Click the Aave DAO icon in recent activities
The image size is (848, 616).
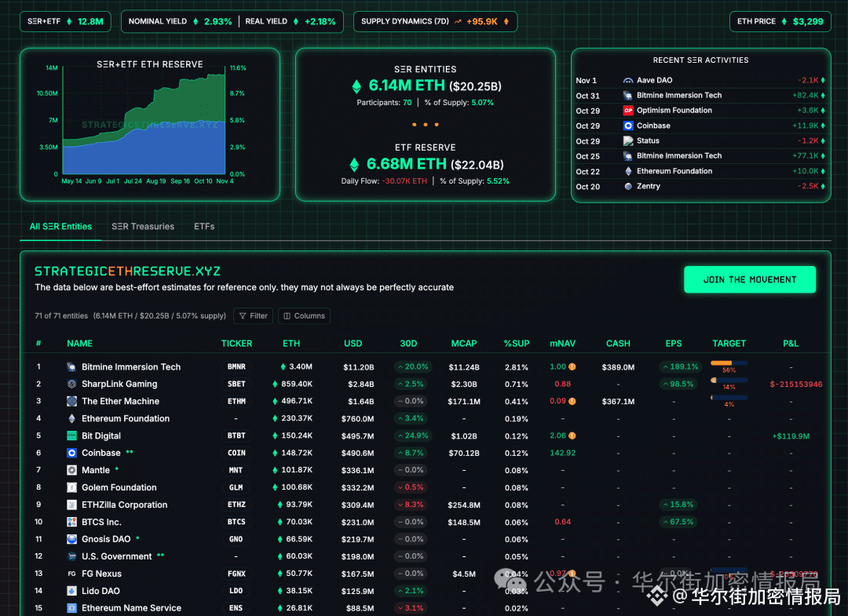click(628, 81)
